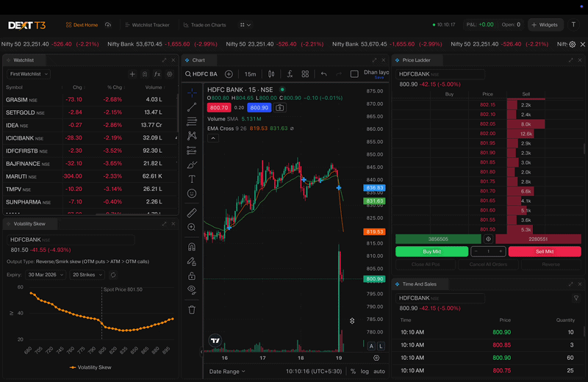Open ticker tape settings gear
588x382 pixels.
click(x=573, y=44)
